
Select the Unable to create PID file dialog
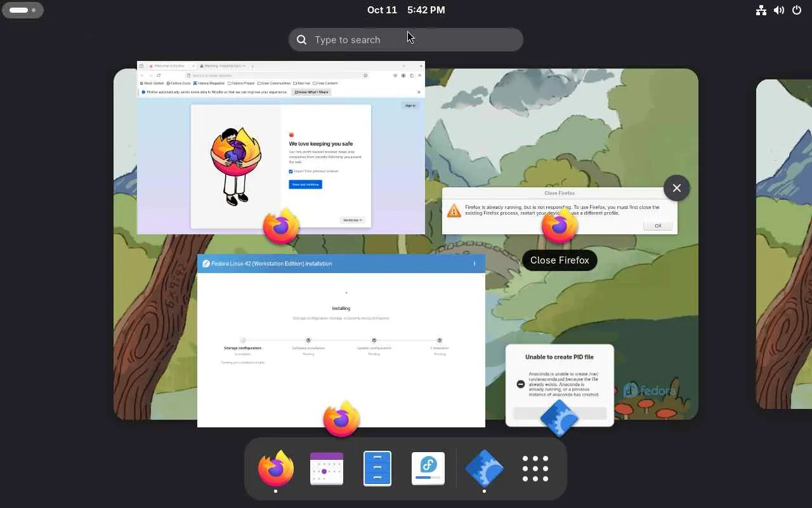560,385
